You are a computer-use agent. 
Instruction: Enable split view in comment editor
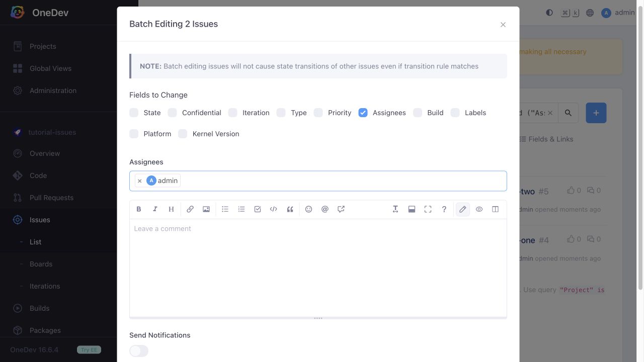[x=495, y=209]
